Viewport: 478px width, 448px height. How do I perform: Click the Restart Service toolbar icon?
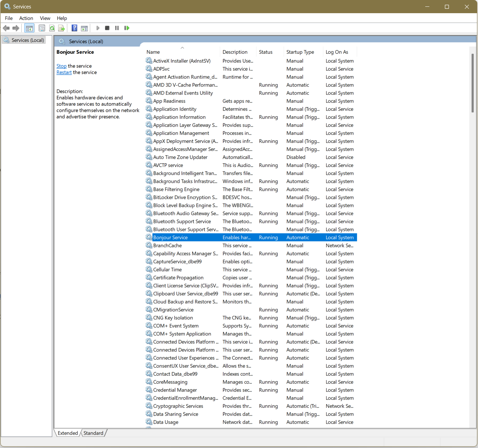click(x=127, y=28)
